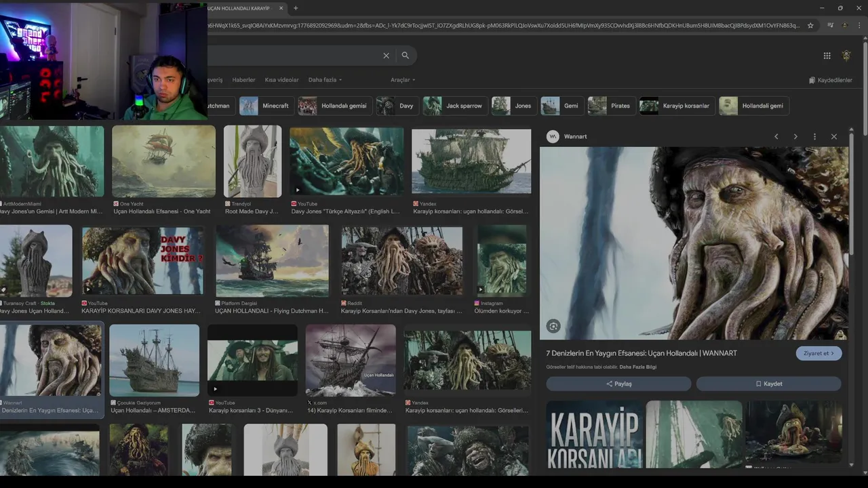
Task: Filter images by the Hollandalı gemisi chip
Action: [335, 106]
